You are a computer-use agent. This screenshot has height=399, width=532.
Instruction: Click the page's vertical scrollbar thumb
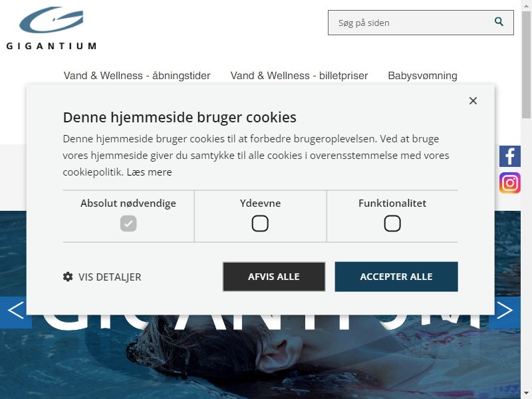tap(526, 65)
